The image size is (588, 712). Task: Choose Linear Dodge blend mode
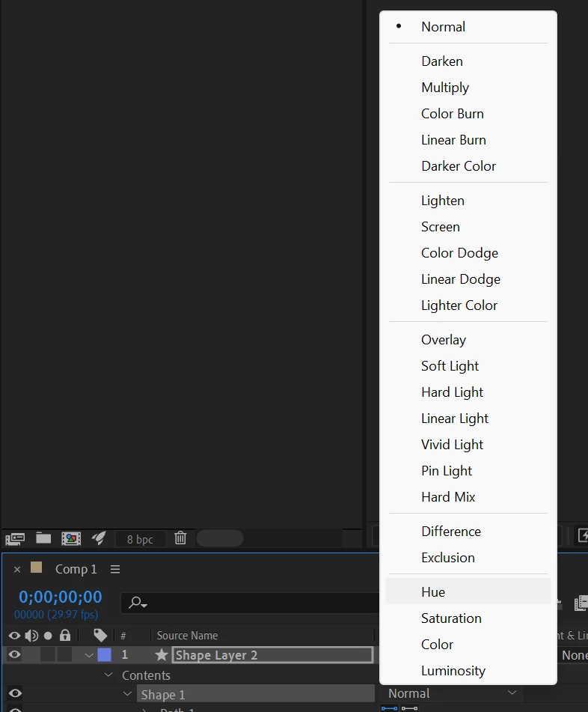pyautogui.click(x=468, y=279)
